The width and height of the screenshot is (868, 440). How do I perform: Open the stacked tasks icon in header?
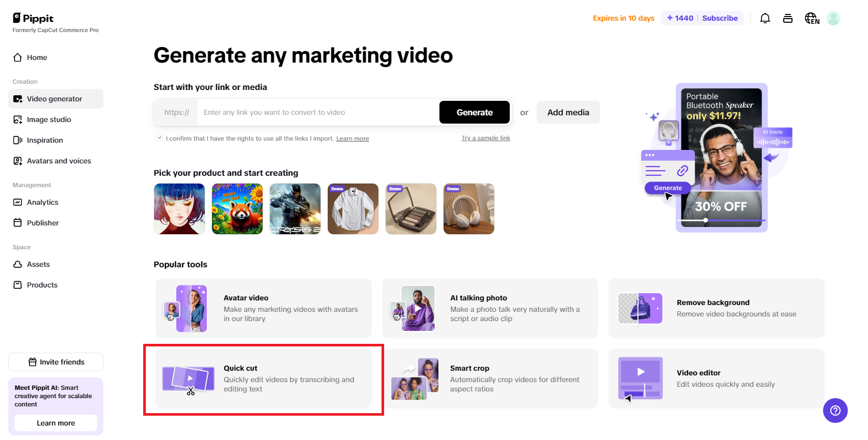pos(788,18)
